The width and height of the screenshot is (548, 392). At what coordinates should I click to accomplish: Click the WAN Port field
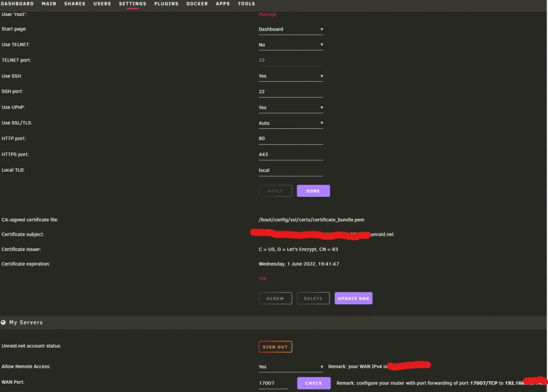(273, 383)
